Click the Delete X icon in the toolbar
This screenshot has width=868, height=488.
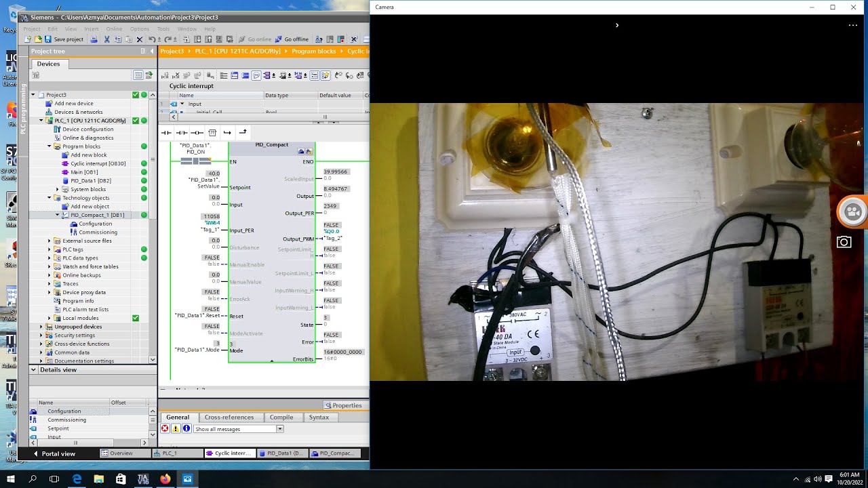coord(140,39)
